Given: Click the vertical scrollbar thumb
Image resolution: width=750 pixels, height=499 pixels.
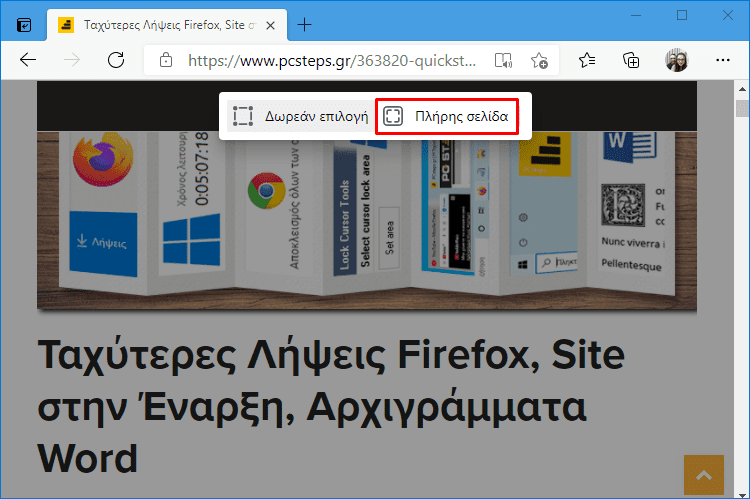Looking at the screenshot, I should [742, 109].
